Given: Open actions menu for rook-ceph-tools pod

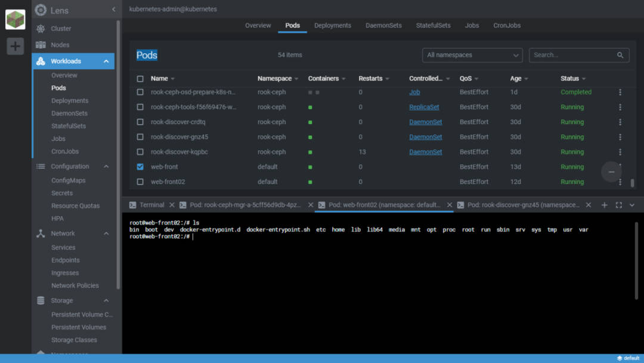Looking at the screenshot, I should (x=620, y=107).
